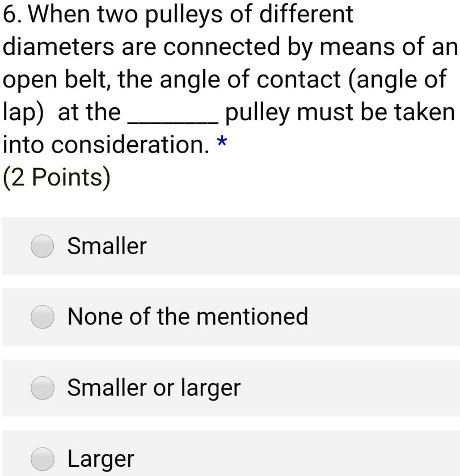This screenshot has height=476, width=460.
Task: Click the question 6 text
Action: pyautogui.click(x=227, y=79)
